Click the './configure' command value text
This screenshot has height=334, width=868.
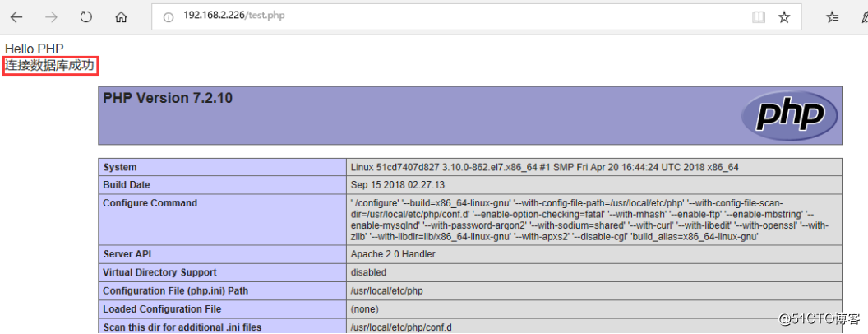(x=589, y=220)
